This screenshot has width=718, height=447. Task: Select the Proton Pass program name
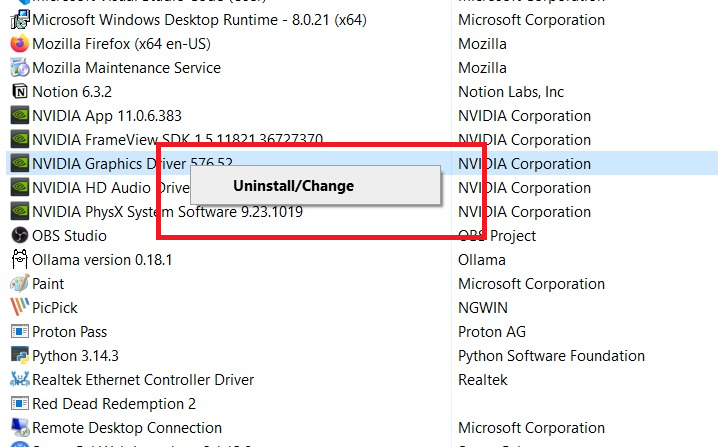(x=69, y=332)
